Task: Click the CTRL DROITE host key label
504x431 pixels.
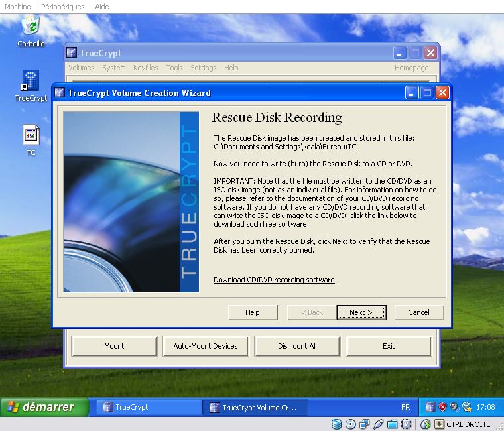Action: pos(468,424)
